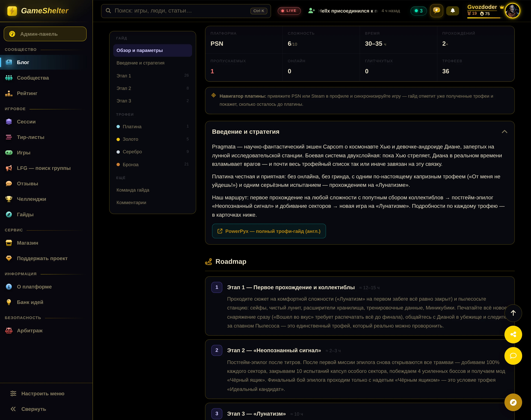Jump to Этап 3 in guide nav
531x420 pixels.
(152, 101)
